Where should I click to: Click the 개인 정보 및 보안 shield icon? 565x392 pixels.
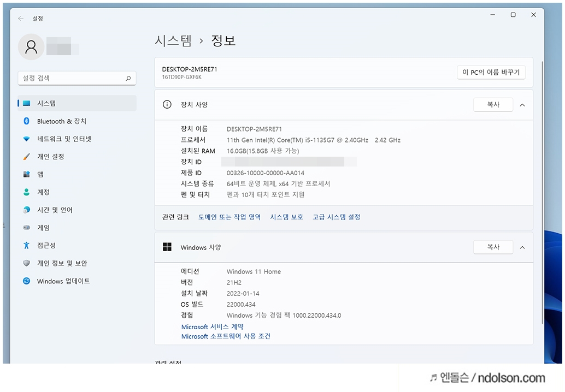click(x=26, y=263)
